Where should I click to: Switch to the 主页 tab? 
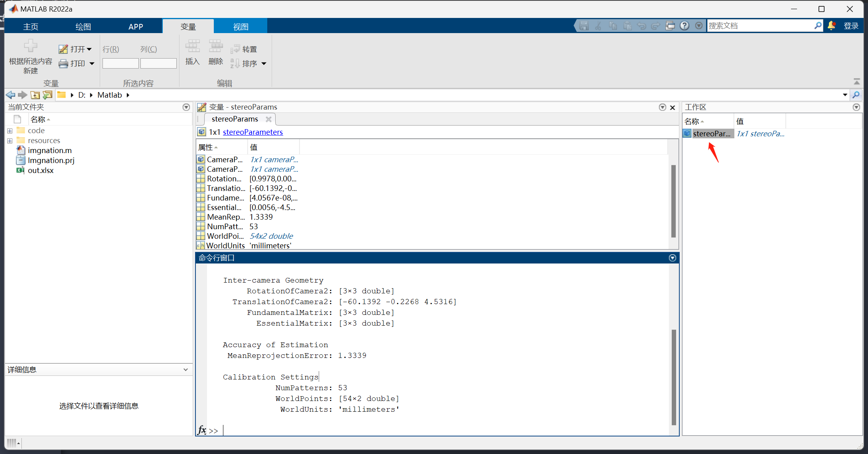coord(31,27)
